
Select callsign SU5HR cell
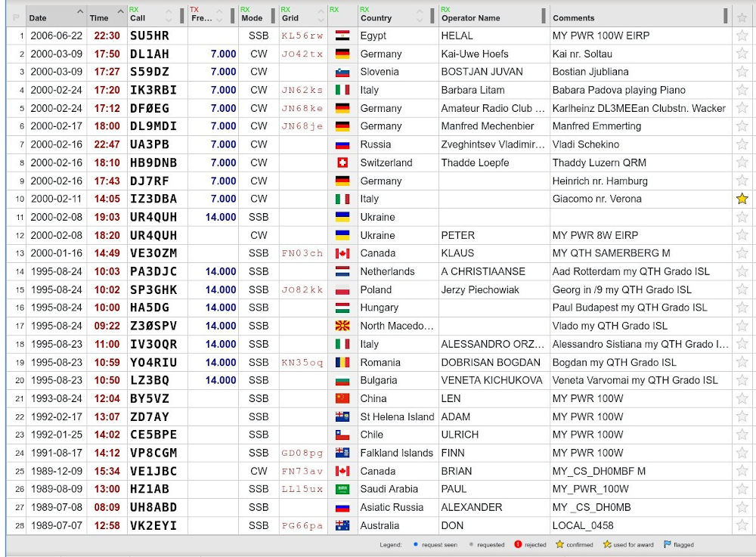158,36
